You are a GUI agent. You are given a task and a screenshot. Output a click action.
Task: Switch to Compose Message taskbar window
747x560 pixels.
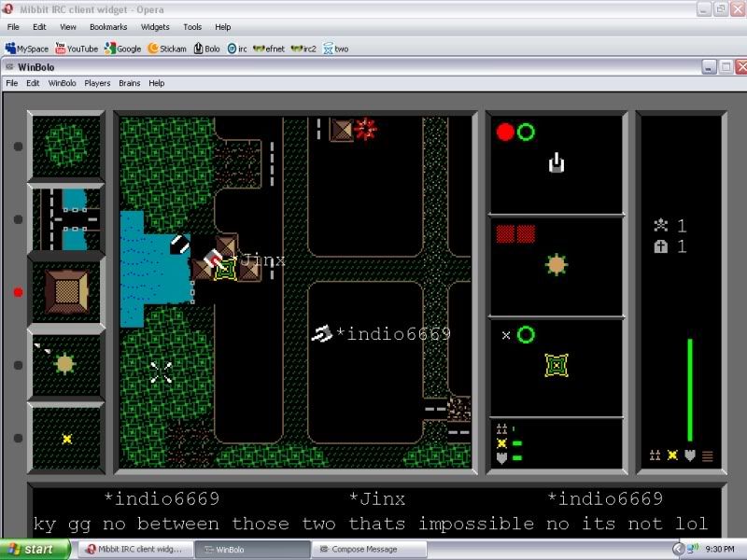[364, 549]
